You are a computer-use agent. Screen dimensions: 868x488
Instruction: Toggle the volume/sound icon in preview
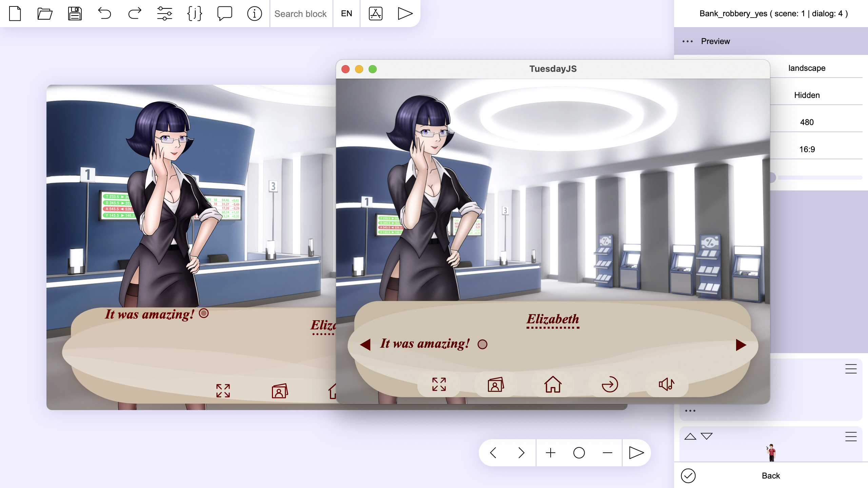pos(667,384)
